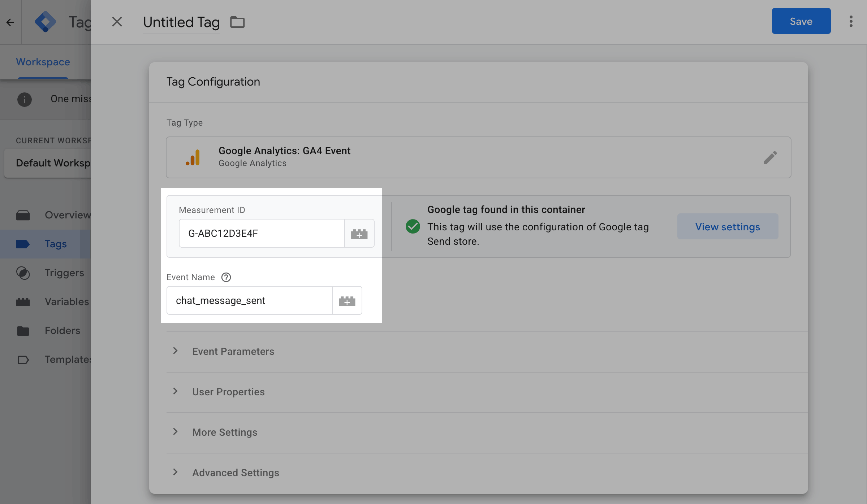867x504 pixels.
Task: Click the variable picker beside Measurement ID
Action: point(359,234)
